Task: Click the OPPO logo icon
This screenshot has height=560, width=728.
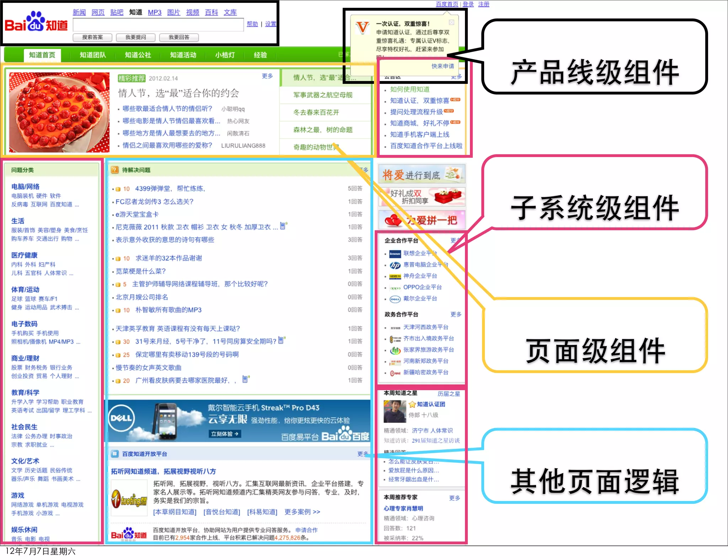Action: (x=395, y=288)
